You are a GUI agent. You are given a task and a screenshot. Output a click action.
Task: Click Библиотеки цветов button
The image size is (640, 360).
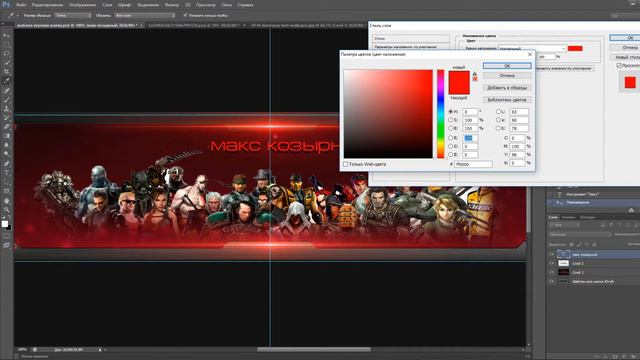[x=507, y=100]
